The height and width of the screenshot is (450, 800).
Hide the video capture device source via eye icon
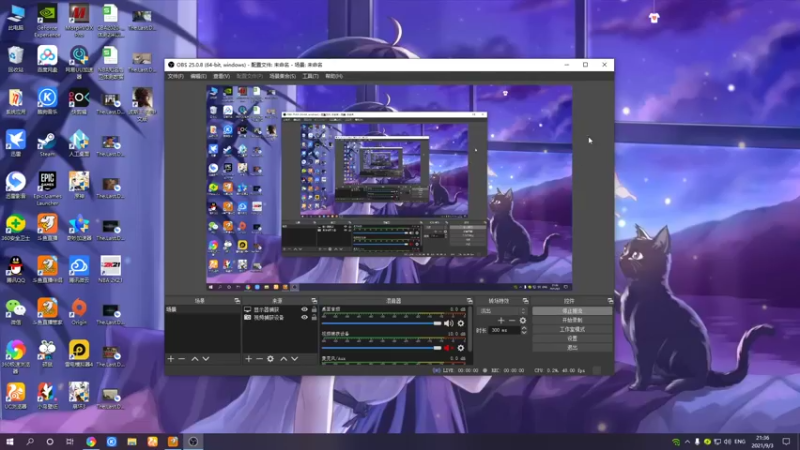click(x=305, y=317)
